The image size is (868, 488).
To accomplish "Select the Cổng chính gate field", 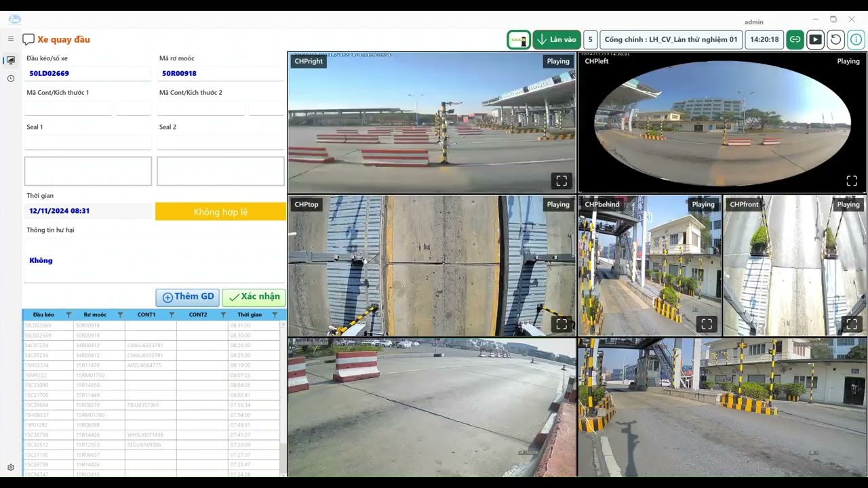I will [671, 40].
